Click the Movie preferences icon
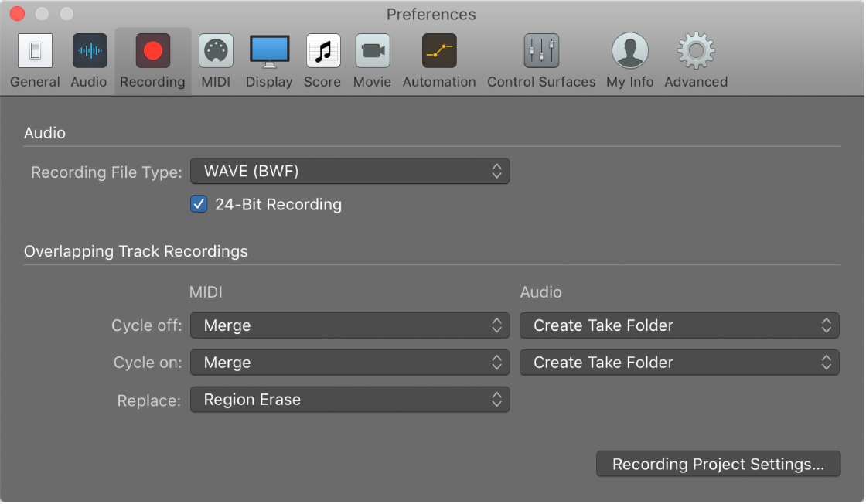This screenshot has height=504, width=866. [372, 60]
